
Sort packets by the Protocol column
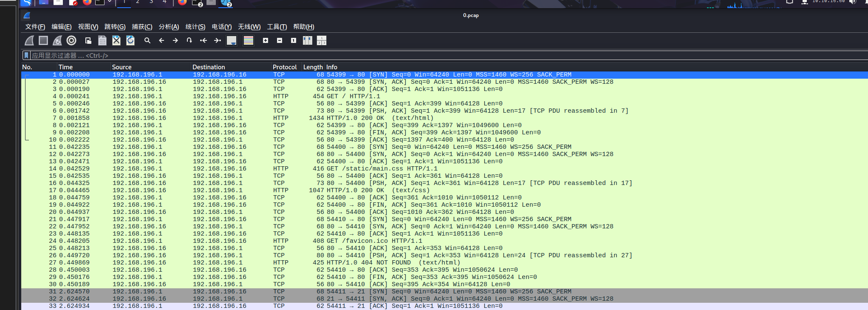(285, 67)
